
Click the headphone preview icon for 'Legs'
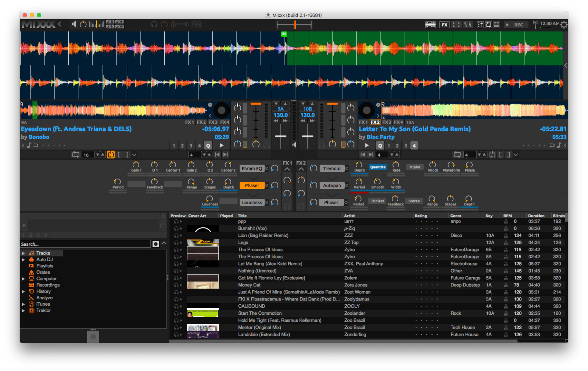coord(177,242)
